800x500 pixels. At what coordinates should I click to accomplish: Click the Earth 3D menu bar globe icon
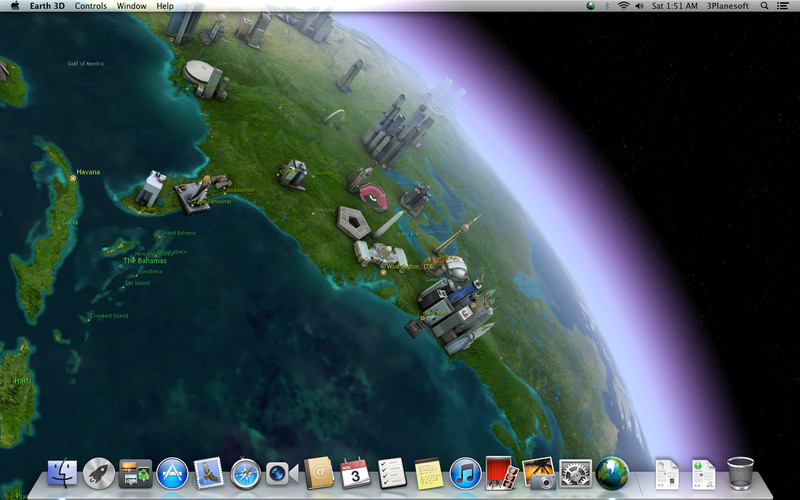point(590,6)
